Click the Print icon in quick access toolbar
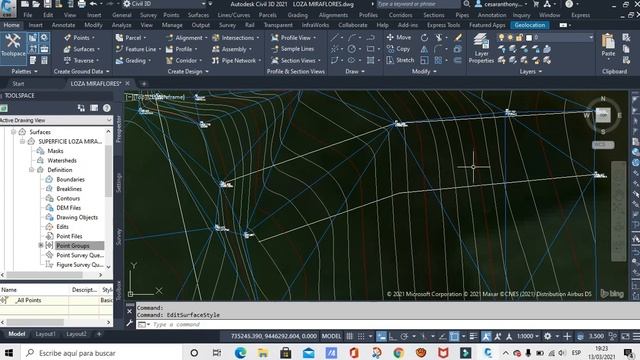 tap(82, 4)
